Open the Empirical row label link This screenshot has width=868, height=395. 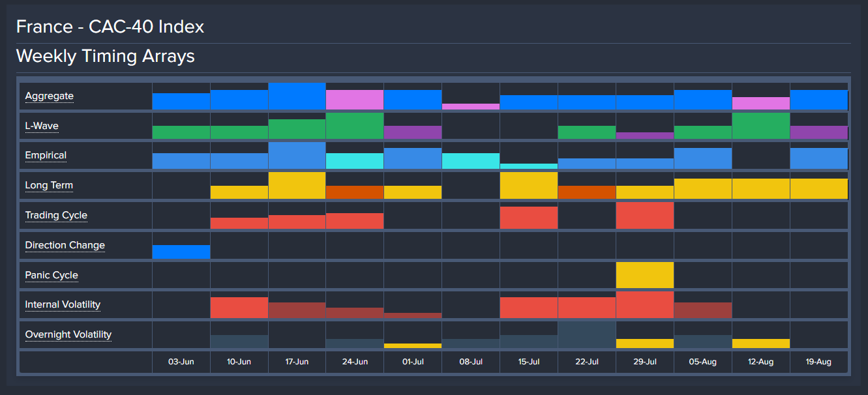(46, 155)
